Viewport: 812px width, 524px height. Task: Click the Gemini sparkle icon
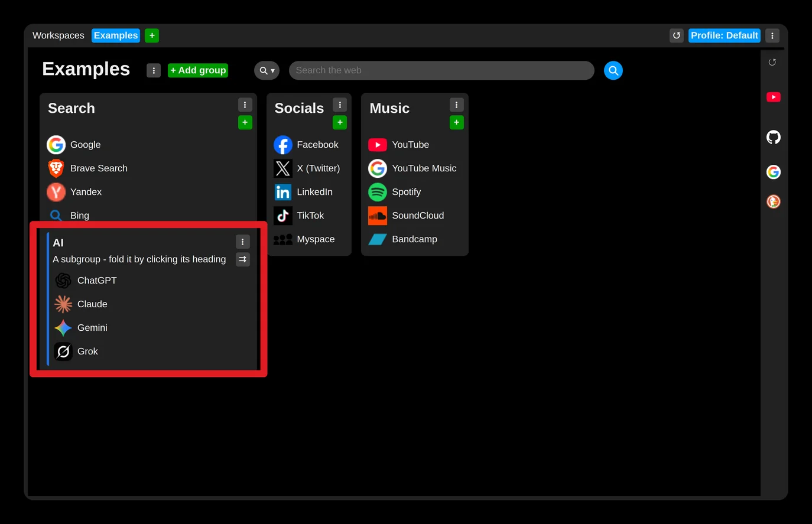click(x=63, y=328)
